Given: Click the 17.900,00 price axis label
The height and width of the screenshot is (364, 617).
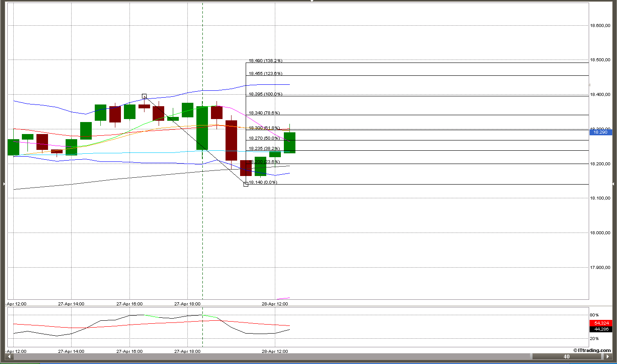Looking at the screenshot, I should [x=600, y=268].
